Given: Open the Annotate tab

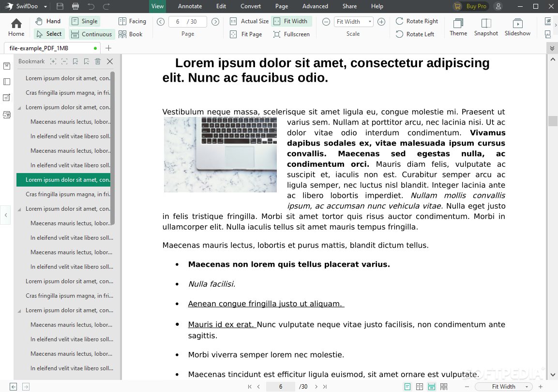Looking at the screenshot, I should click(x=190, y=6).
